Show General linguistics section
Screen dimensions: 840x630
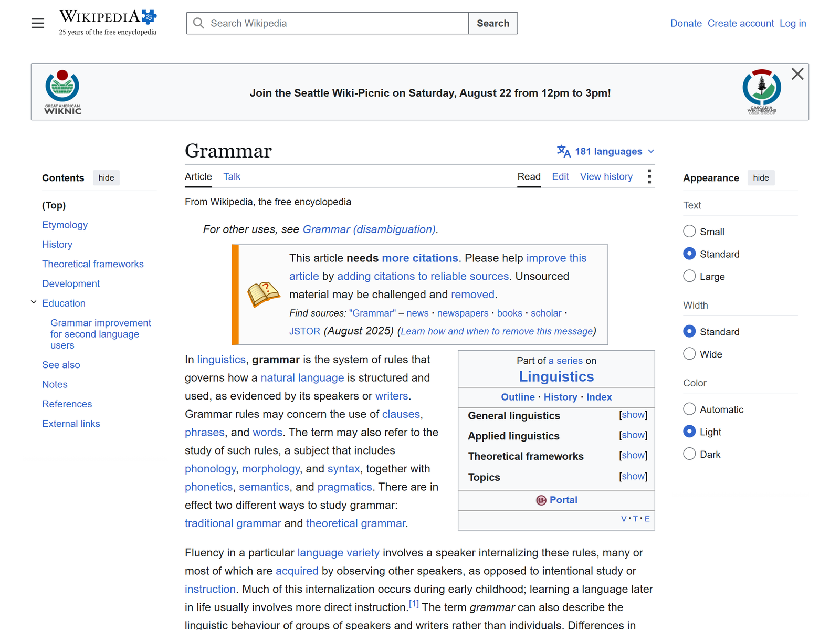pos(633,415)
